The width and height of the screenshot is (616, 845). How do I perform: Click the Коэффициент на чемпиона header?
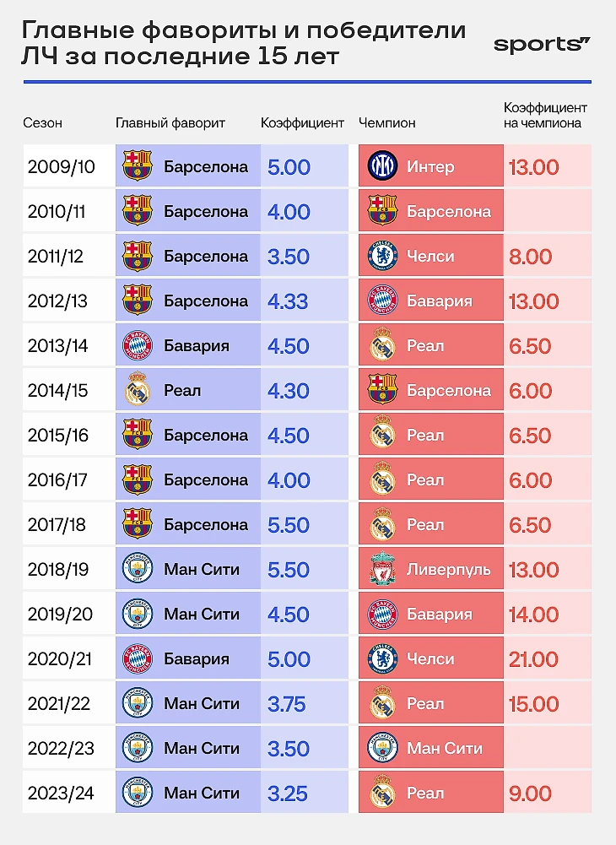tap(545, 116)
